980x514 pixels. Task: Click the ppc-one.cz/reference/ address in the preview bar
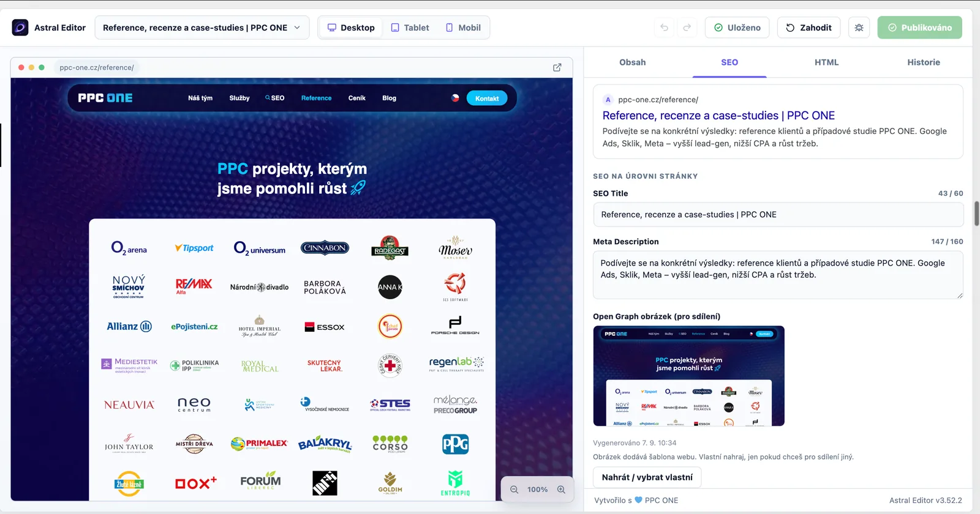coord(97,67)
